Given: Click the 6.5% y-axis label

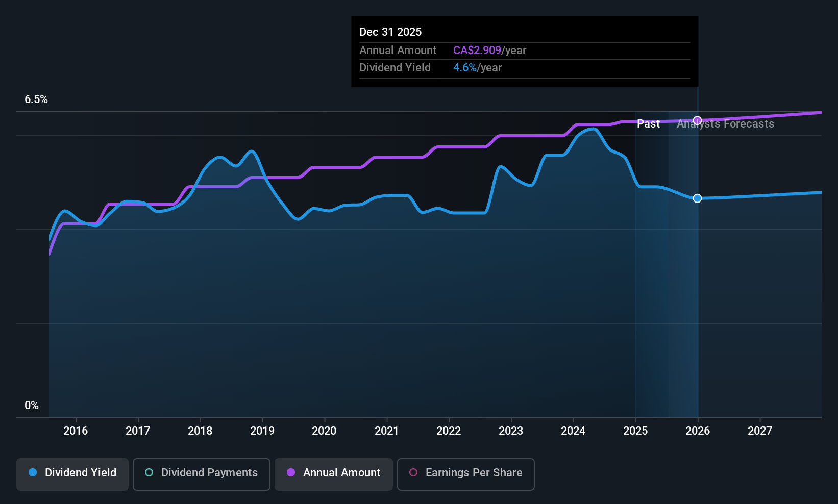Looking at the screenshot, I should pos(36,99).
